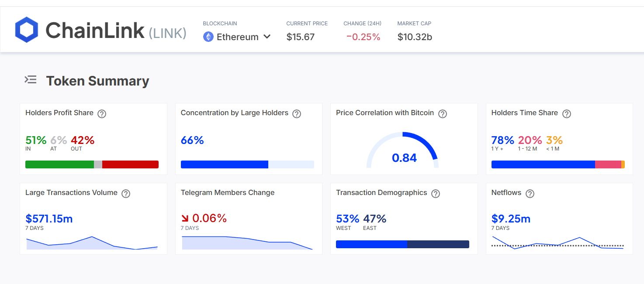Open help for Large Transactions Volume
644x284 pixels.
126,194
